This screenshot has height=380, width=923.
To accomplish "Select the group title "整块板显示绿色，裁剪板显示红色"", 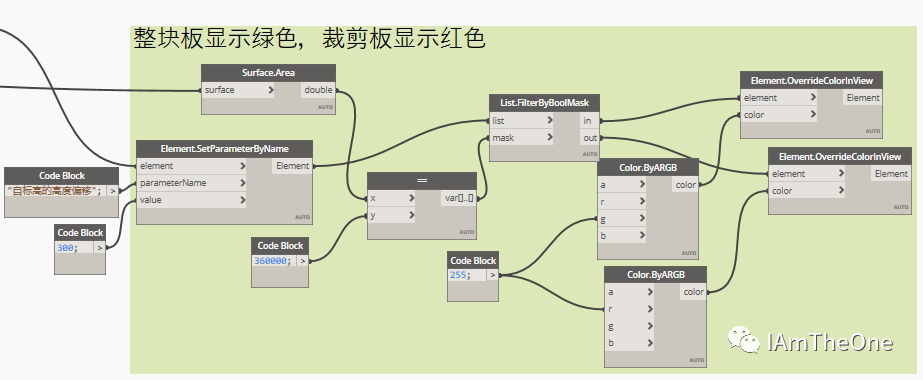I will (310, 38).
